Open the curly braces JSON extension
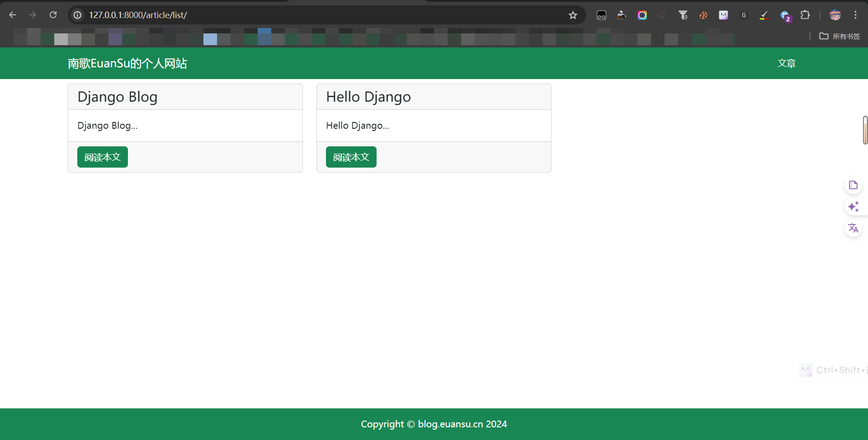Viewport: 868px width, 440px height. coord(744,15)
